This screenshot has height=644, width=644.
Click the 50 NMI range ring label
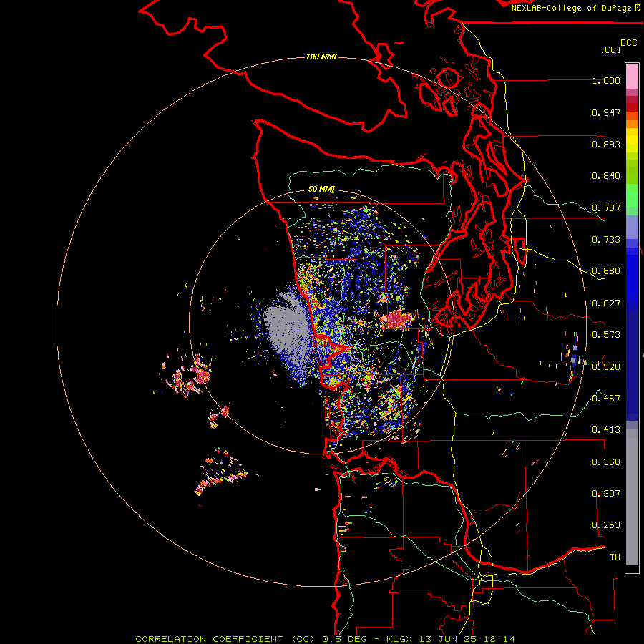(321, 189)
